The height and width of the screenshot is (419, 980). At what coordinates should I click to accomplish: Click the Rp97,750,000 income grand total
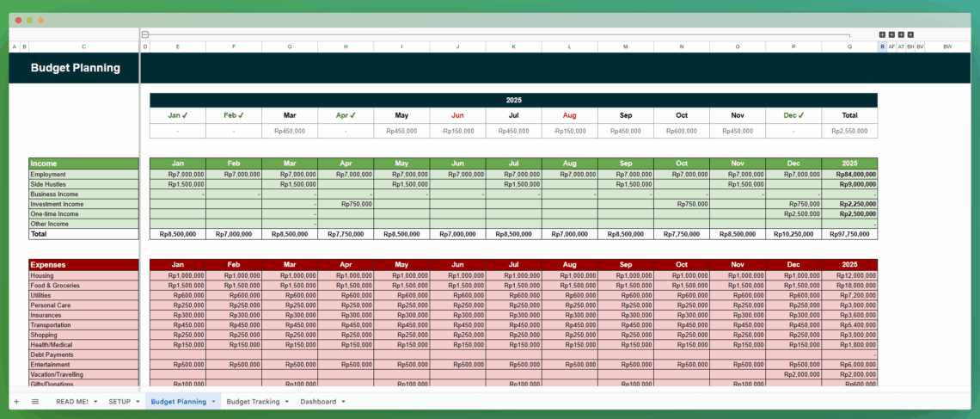849,234
